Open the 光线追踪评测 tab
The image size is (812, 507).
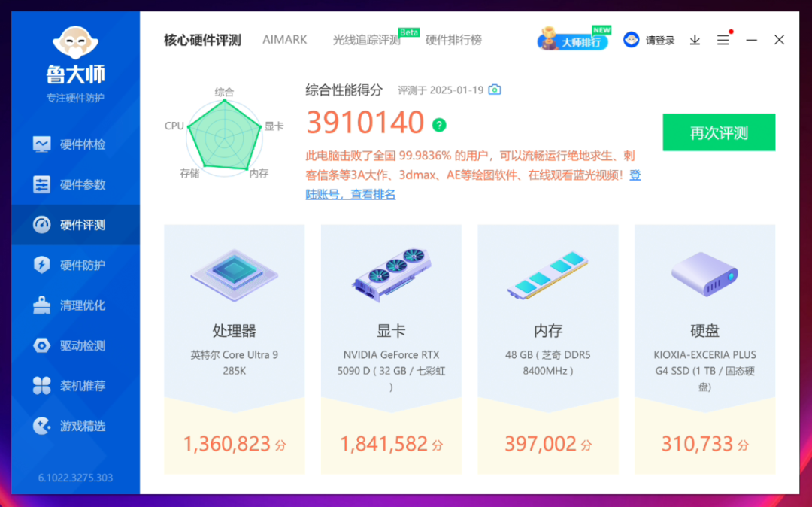coord(366,40)
